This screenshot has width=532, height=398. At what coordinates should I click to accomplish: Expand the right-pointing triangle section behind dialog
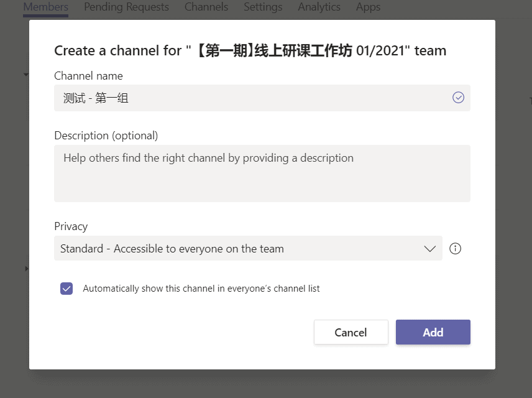point(26,269)
